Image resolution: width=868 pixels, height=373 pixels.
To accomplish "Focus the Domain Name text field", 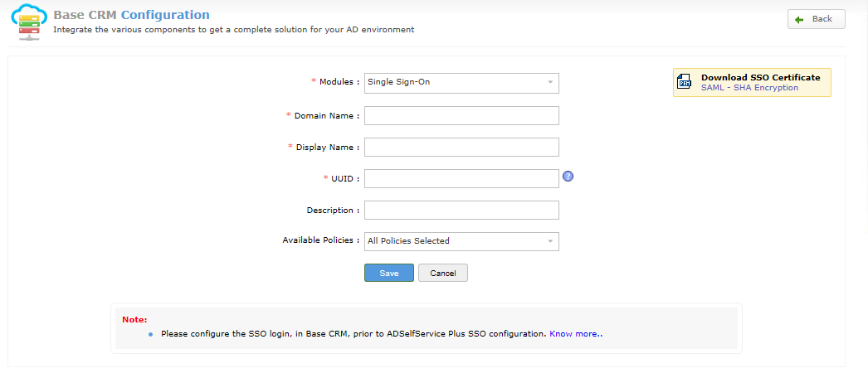I will pos(461,115).
